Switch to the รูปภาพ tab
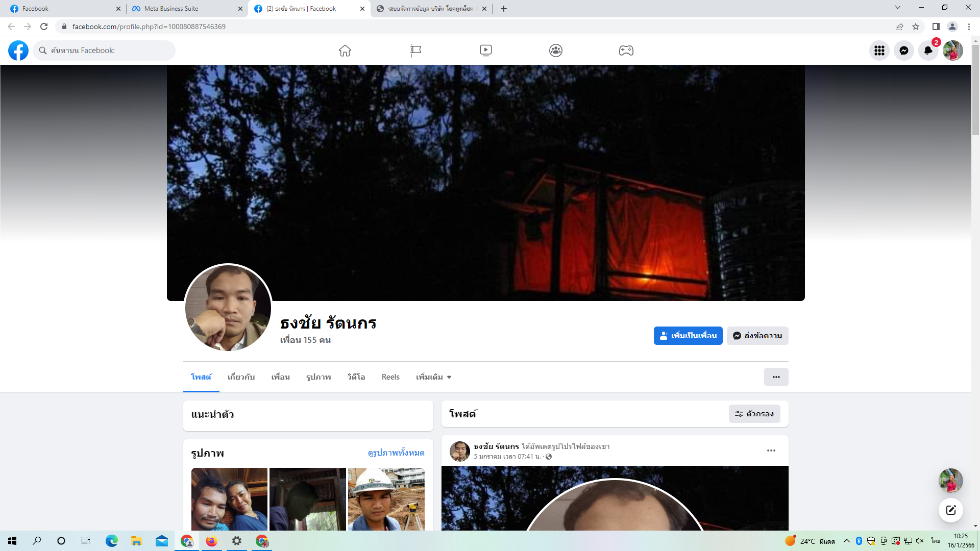980x551 pixels. pos(318,377)
